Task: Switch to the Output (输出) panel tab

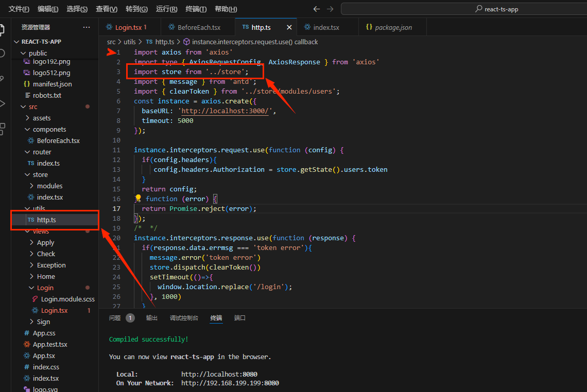Action: 151,318
